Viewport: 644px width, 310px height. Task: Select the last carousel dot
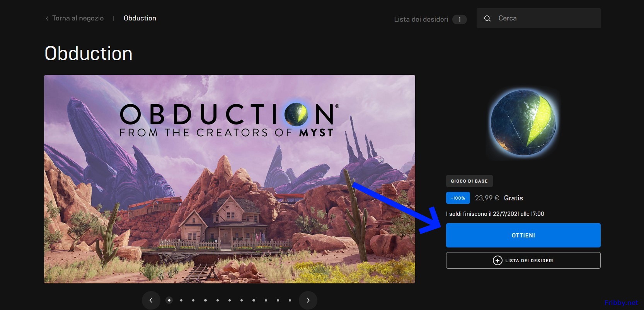coord(290,300)
